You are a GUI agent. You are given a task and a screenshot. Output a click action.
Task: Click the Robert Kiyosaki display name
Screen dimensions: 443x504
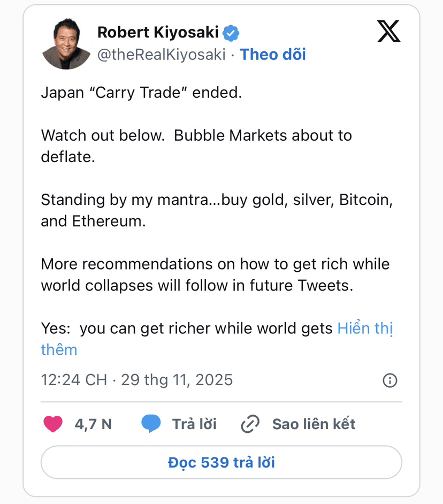tap(158, 33)
